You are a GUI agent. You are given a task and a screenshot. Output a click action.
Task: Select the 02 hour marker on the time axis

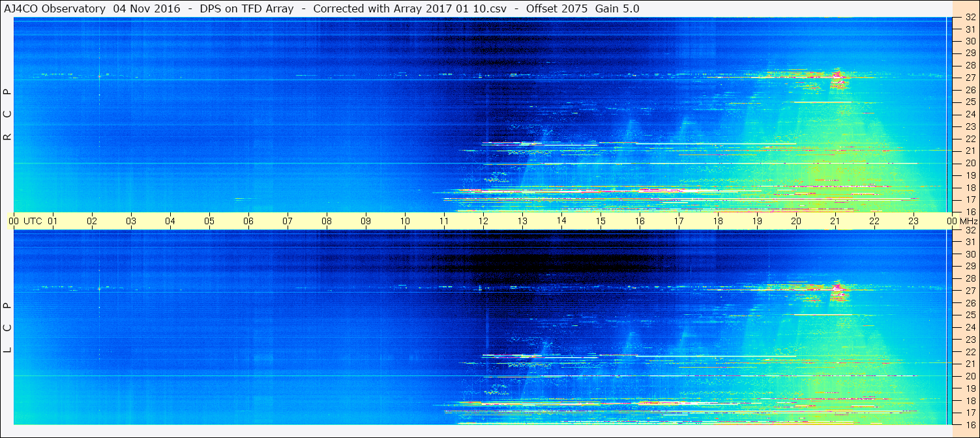pyautogui.click(x=92, y=221)
